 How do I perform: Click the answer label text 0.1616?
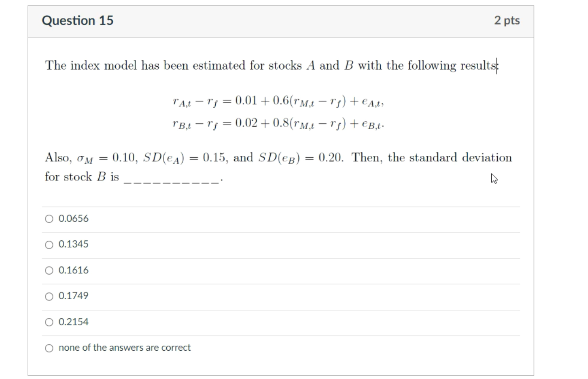tap(73, 270)
